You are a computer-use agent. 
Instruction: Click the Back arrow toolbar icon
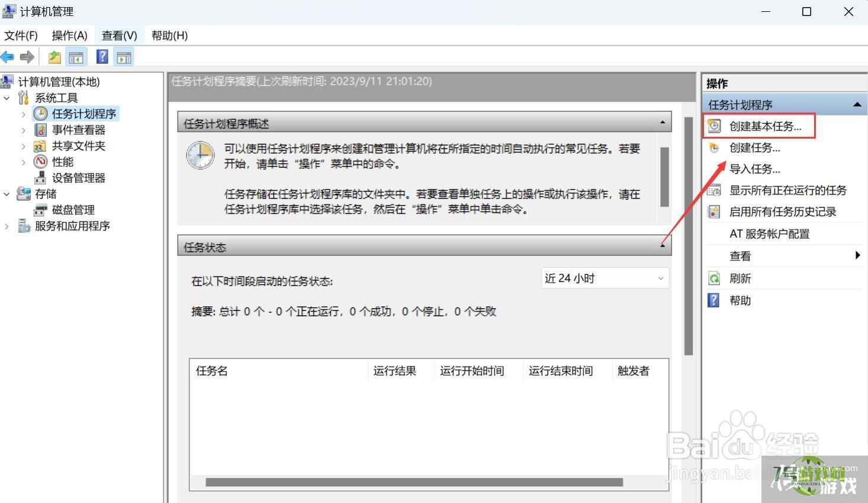[8, 57]
